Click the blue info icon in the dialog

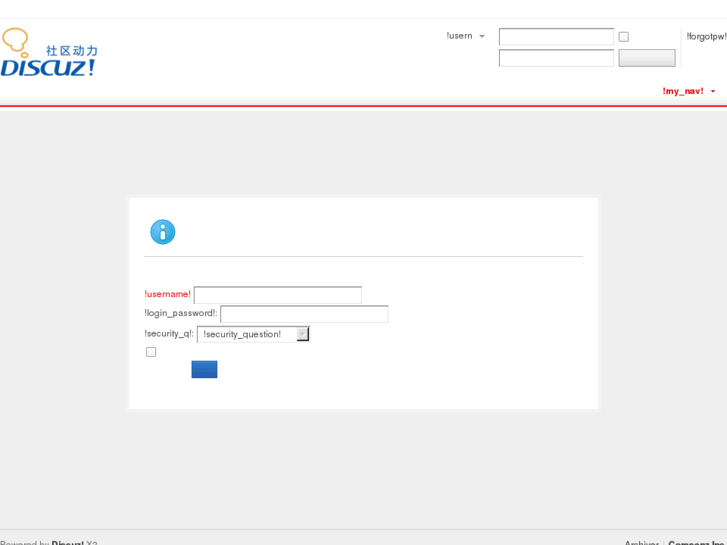coord(163,232)
